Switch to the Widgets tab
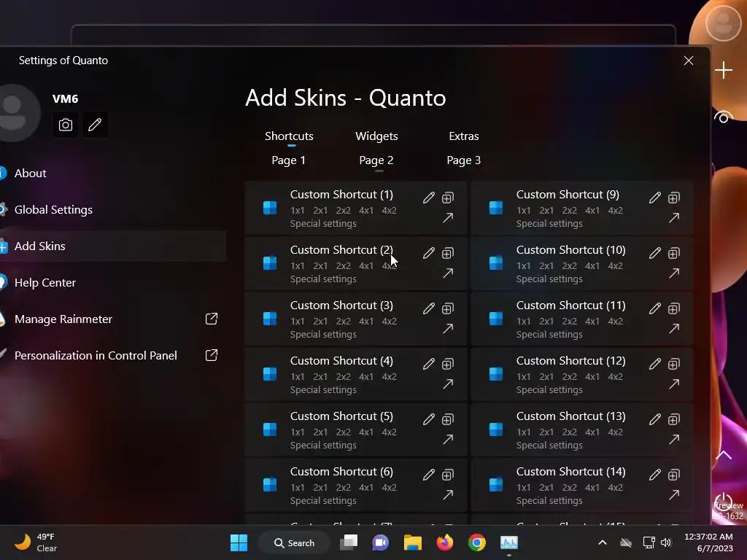Image resolution: width=747 pixels, height=560 pixels. pyautogui.click(x=376, y=136)
